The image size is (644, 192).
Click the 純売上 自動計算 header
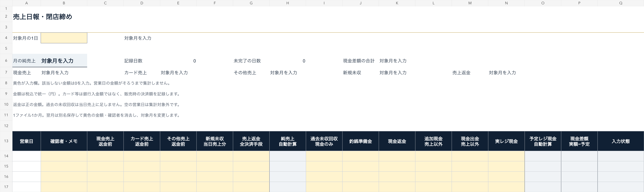coord(288,141)
